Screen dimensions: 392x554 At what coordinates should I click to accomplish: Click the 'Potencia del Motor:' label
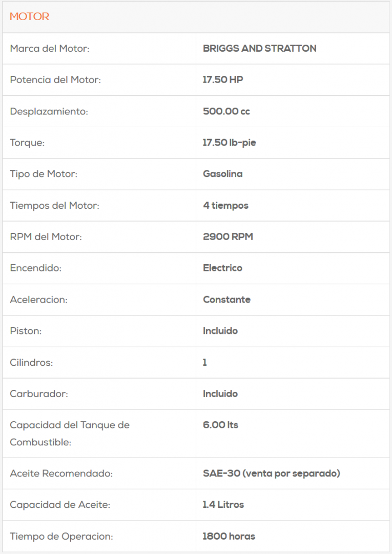pyautogui.click(x=55, y=80)
